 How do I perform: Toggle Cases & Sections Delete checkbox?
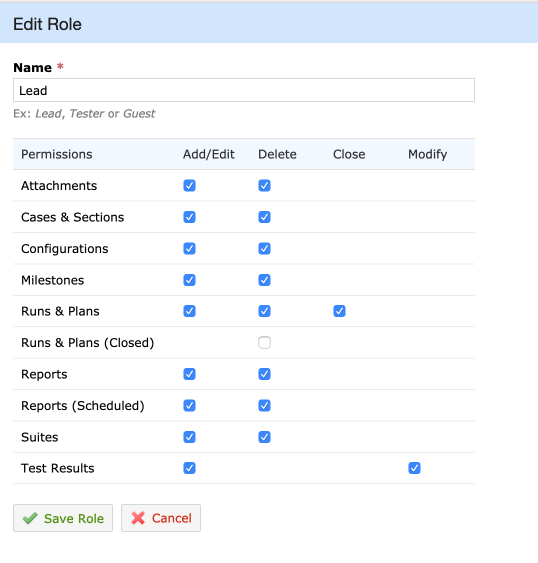click(x=264, y=217)
